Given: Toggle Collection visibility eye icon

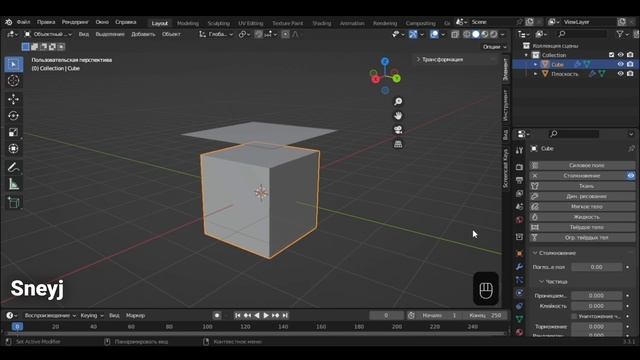Looking at the screenshot, I should tap(620, 55).
